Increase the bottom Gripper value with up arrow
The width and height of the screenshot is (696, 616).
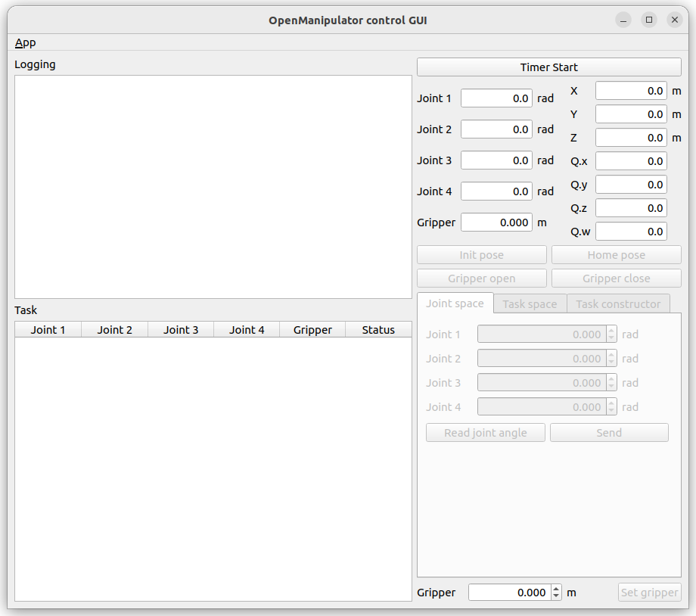(x=557, y=589)
